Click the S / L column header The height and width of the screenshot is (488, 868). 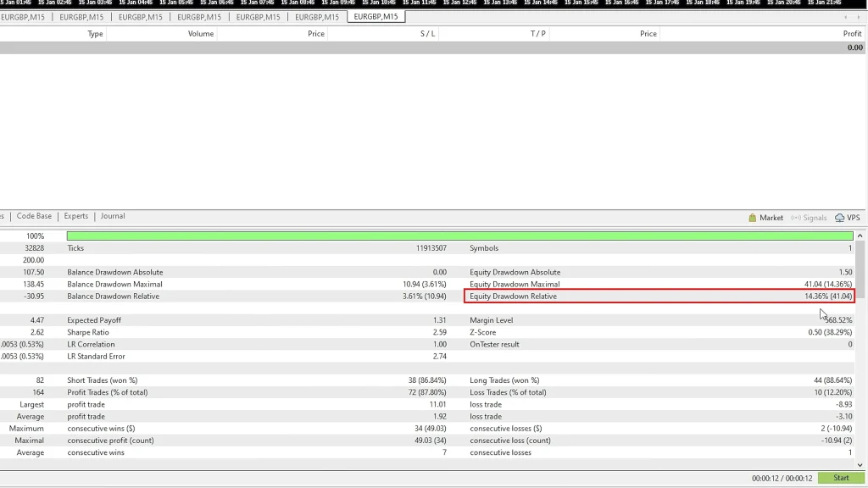[x=427, y=34]
